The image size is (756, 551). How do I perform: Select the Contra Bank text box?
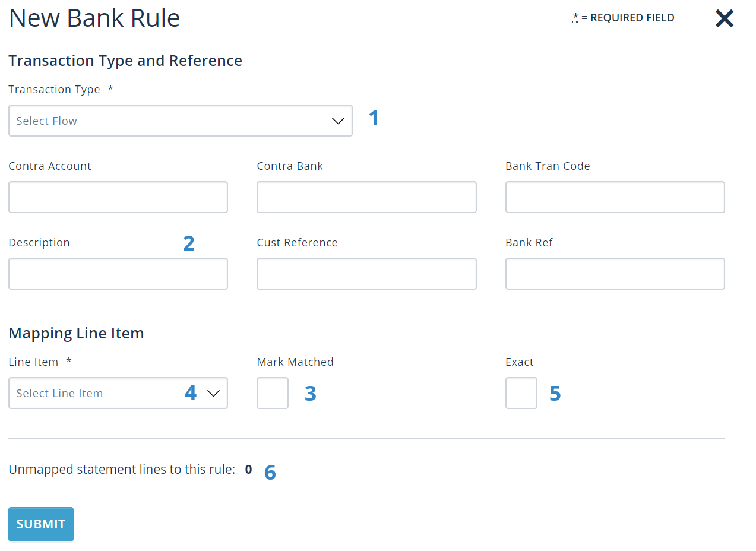(366, 197)
